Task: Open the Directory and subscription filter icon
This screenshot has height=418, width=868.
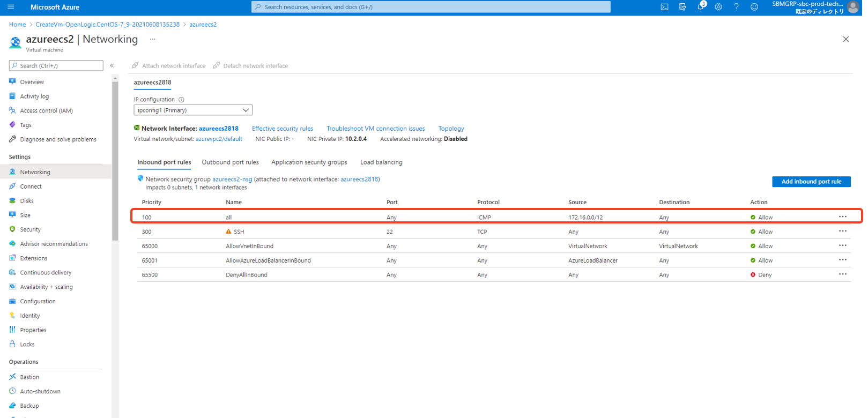Action: (682, 7)
